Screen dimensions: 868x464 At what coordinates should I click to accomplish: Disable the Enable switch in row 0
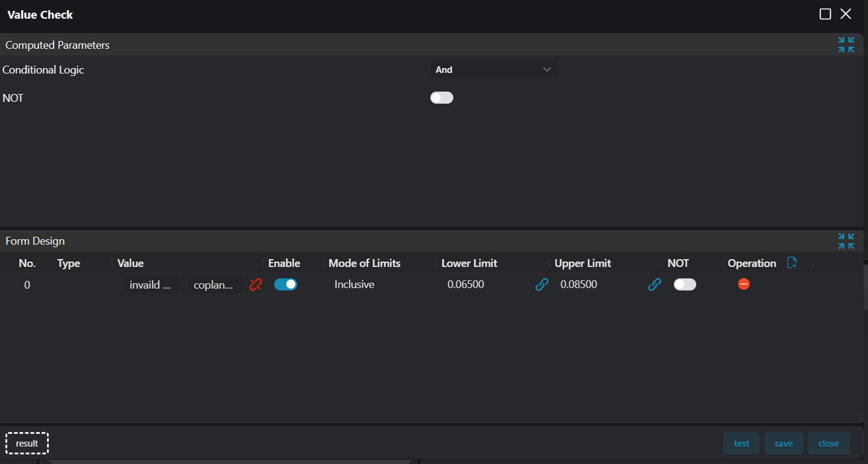pyautogui.click(x=285, y=284)
